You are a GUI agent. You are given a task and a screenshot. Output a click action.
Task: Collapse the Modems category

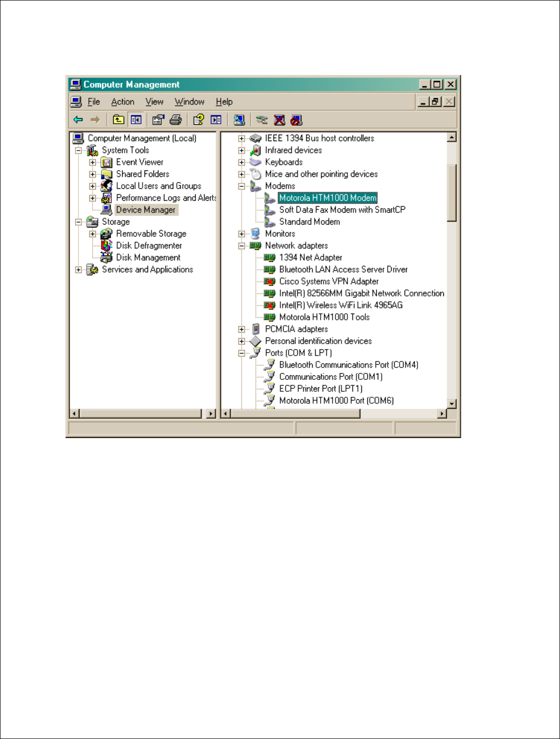(241, 186)
